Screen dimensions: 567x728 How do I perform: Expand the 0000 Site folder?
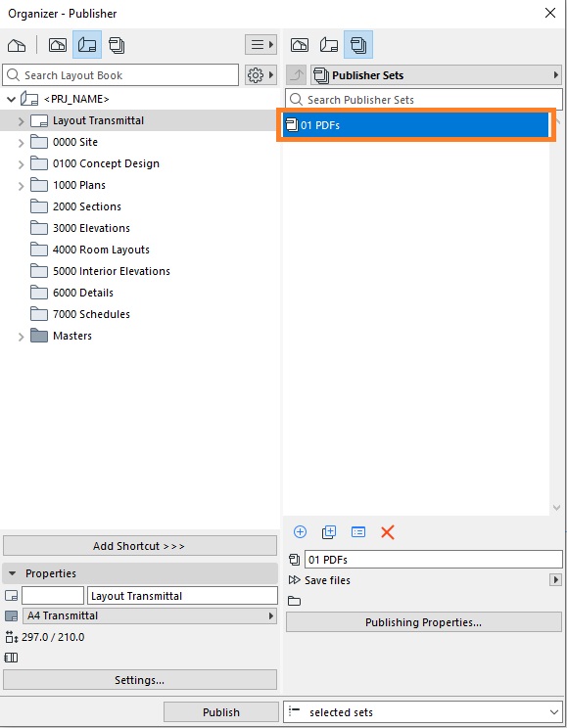click(x=21, y=143)
